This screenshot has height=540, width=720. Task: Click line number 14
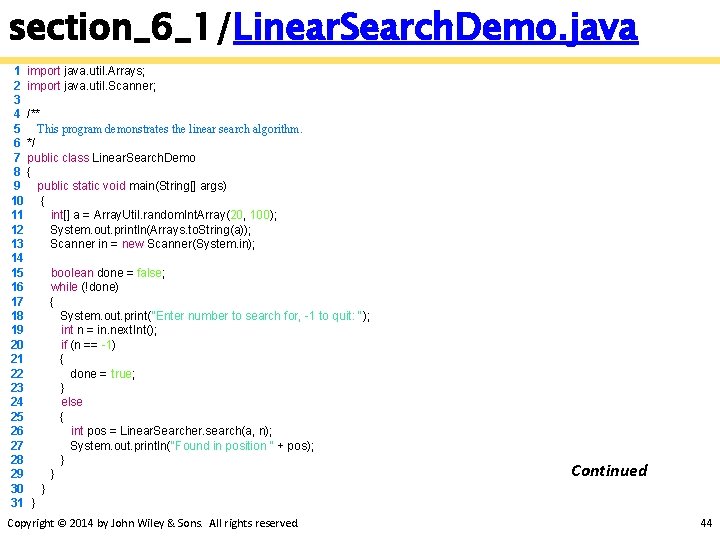tap(17, 258)
